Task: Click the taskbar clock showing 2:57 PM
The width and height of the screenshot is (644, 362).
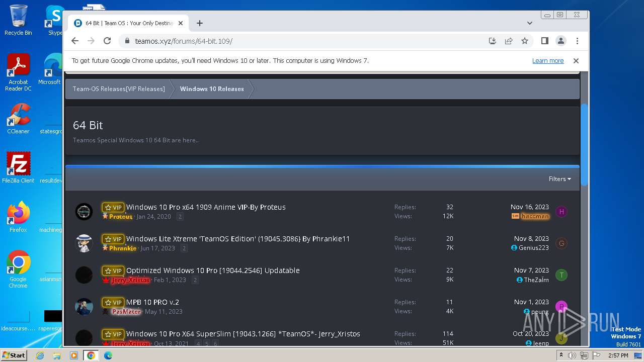Action: click(x=617, y=355)
